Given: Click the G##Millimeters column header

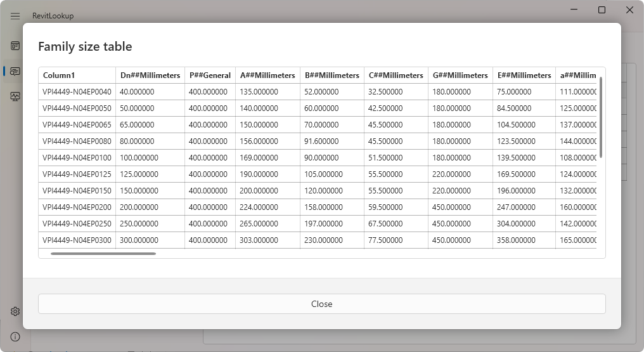Looking at the screenshot, I should point(460,75).
